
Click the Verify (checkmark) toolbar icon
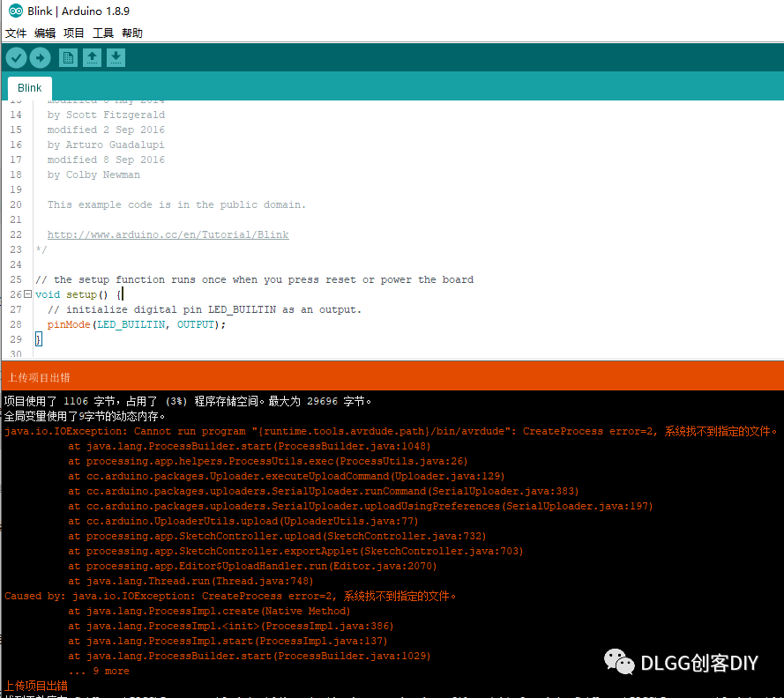click(16, 56)
